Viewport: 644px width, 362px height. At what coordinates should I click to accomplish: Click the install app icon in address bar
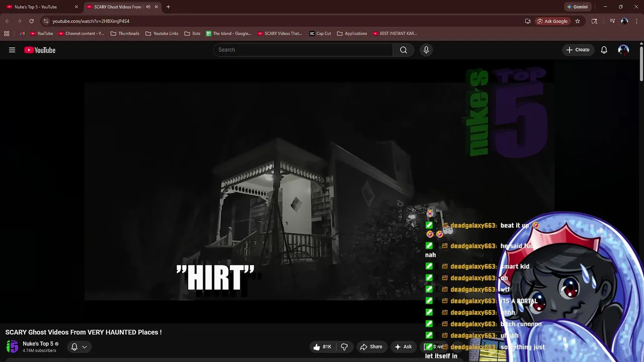click(x=528, y=21)
